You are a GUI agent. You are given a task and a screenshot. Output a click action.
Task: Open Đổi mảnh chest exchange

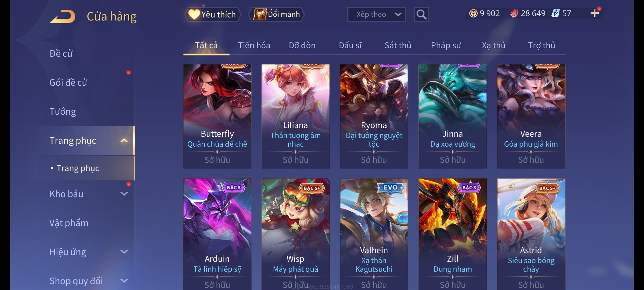277,14
